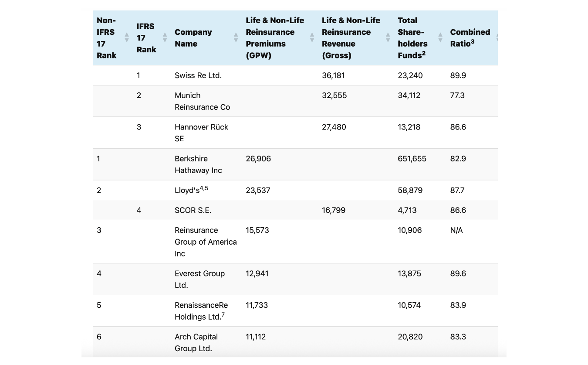Click Munich Re combined ratio 77.3
Screen dimensions: 588x365
457,96
